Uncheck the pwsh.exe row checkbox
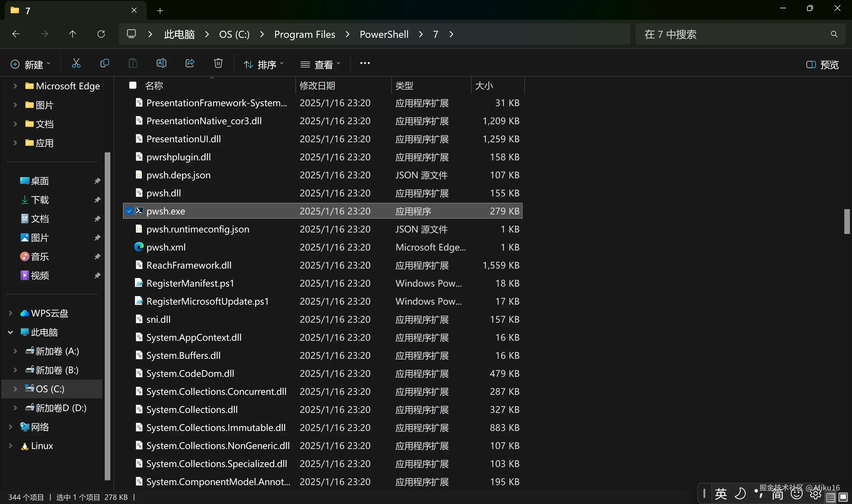852x504 pixels. [x=129, y=211]
